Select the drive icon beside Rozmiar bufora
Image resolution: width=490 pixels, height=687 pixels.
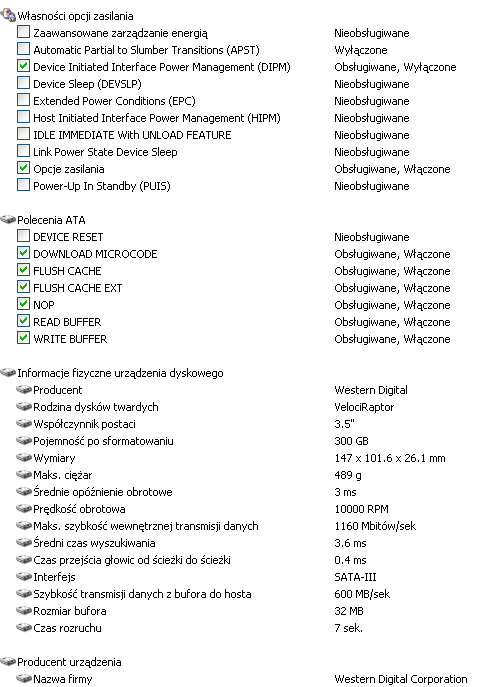(x=24, y=611)
